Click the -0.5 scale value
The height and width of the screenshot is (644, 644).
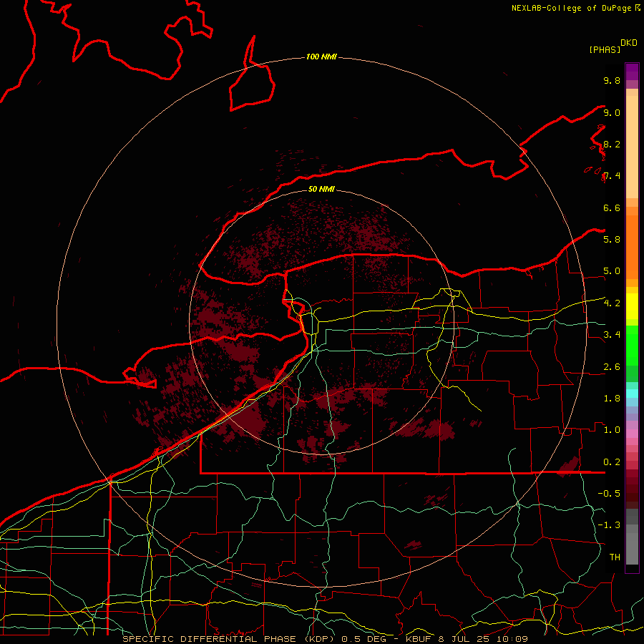[609, 493]
